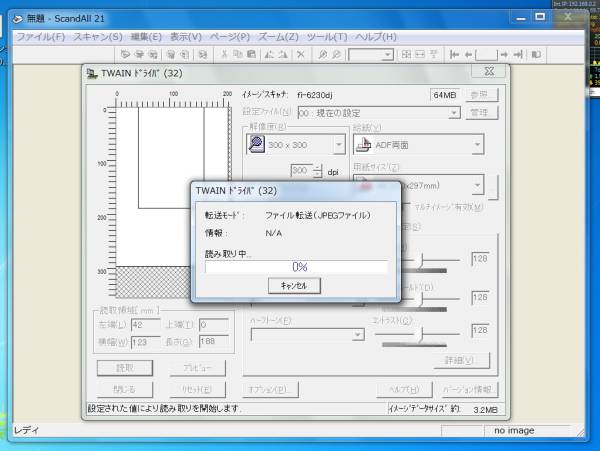This screenshot has height=451, width=600.
Task: Click the Copy icon in toolbar
Action: point(238,54)
